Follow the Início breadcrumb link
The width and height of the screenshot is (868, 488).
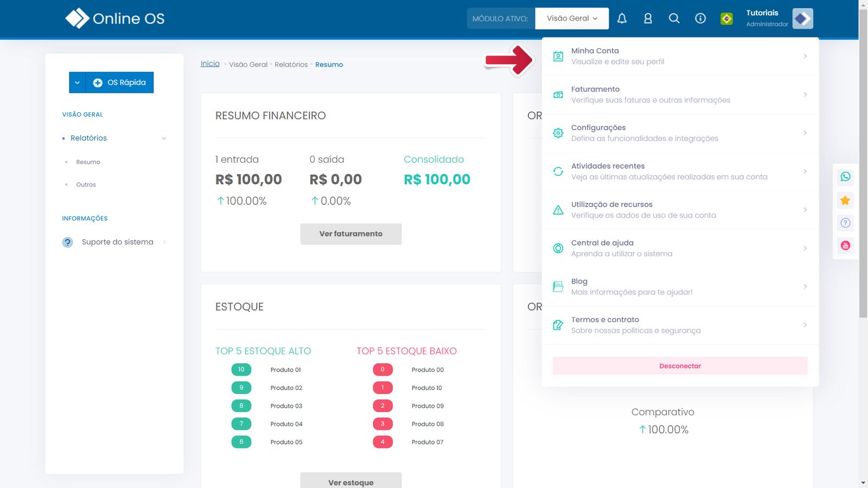(x=210, y=63)
